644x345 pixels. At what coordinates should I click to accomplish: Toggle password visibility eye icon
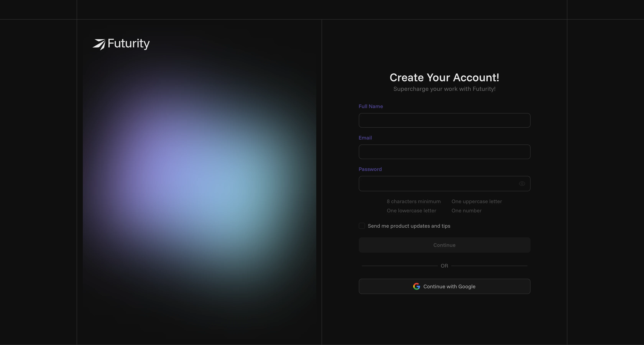coord(522,184)
